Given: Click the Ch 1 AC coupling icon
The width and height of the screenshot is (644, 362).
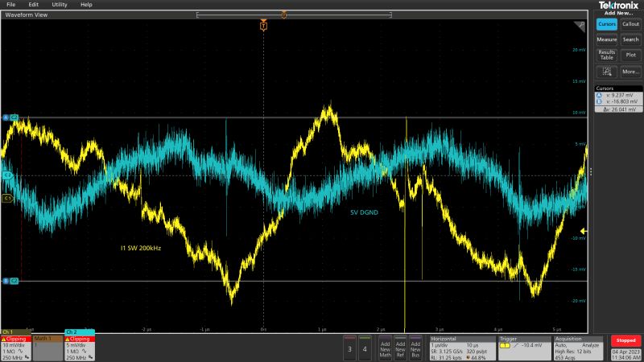Looking at the screenshot, I should pyautogui.click(x=20, y=352).
